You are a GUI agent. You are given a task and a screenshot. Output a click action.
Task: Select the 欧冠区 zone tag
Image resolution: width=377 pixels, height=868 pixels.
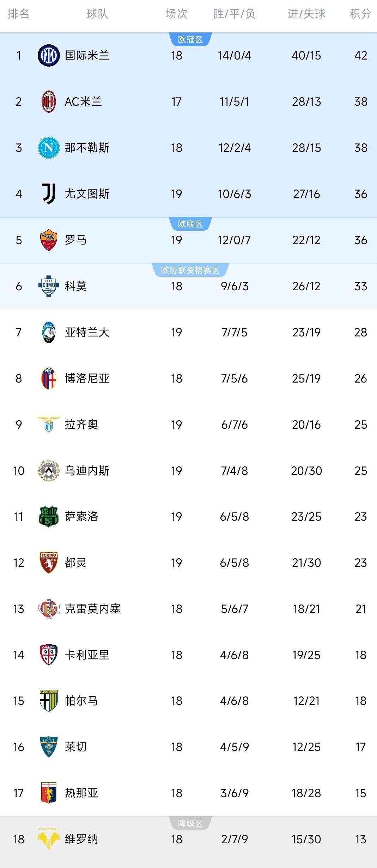pyautogui.click(x=190, y=39)
